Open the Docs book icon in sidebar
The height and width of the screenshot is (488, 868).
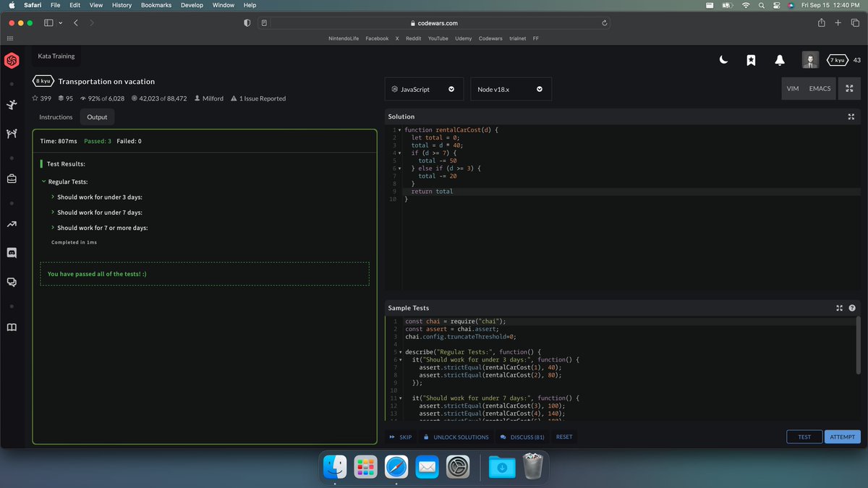pyautogui.click(x=12, y=328)
